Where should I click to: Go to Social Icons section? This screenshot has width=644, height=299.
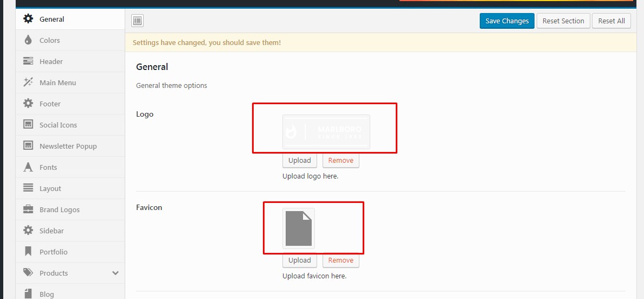pos(58,125)
